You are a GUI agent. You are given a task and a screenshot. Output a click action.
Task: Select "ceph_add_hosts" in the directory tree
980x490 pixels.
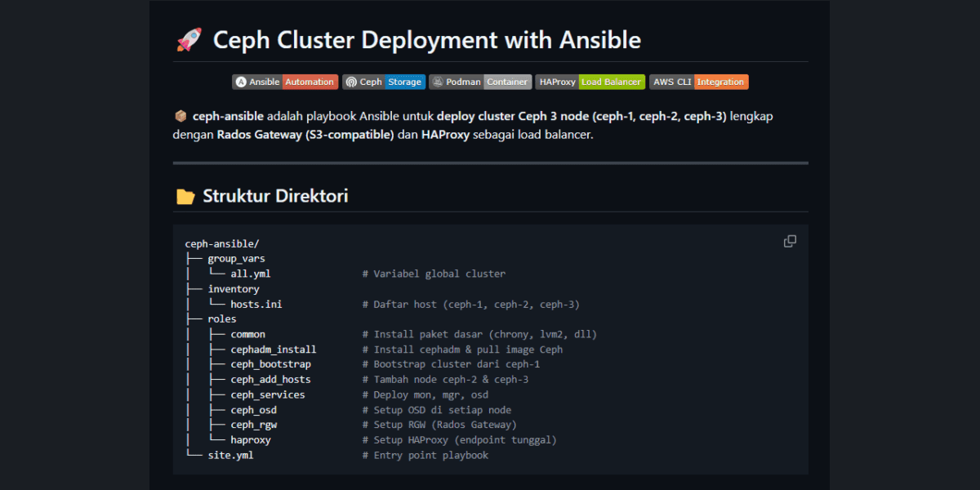[271, 380]
